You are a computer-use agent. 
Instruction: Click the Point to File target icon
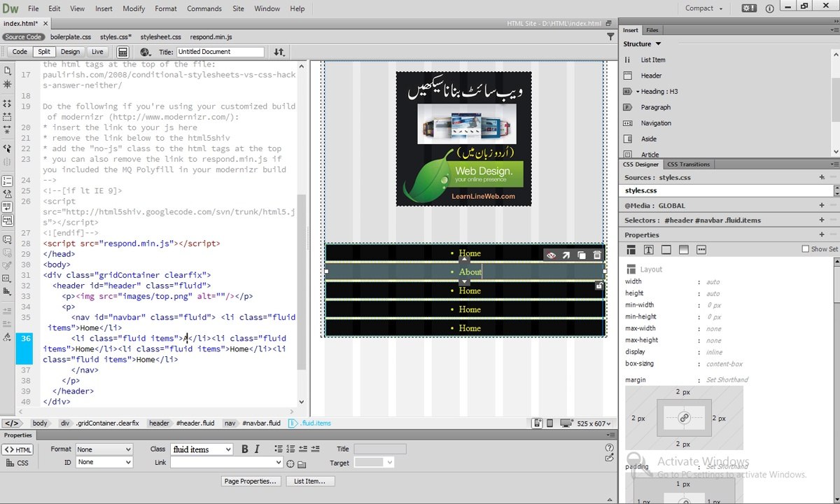tap(290, 463)
